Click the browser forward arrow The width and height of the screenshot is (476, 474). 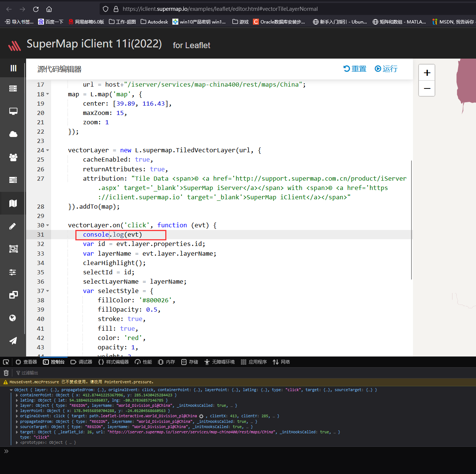point(22,9)
